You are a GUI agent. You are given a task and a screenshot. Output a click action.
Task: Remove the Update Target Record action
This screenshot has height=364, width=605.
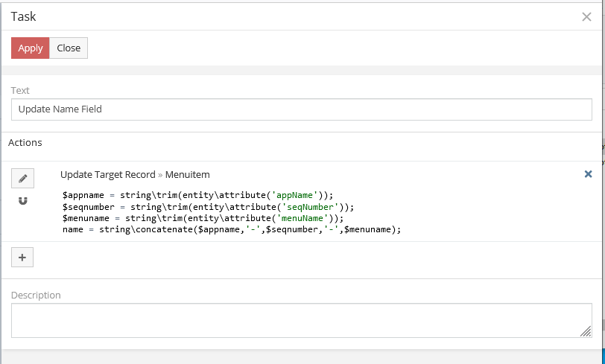pos(588,174)
